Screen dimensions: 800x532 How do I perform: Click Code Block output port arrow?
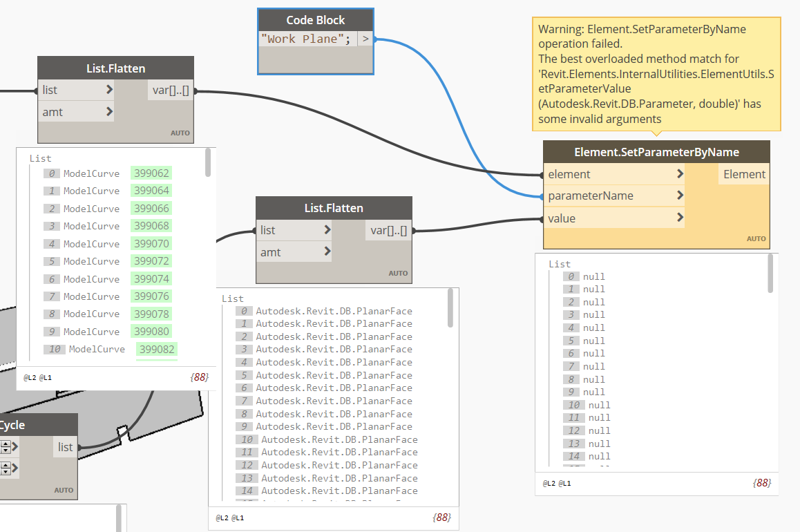tap(365, 39)
